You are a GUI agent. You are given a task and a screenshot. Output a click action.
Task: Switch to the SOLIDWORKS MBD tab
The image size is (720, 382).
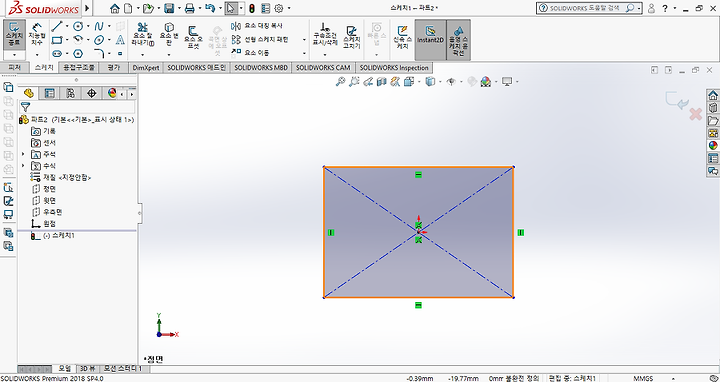click(x=261, y=67)
